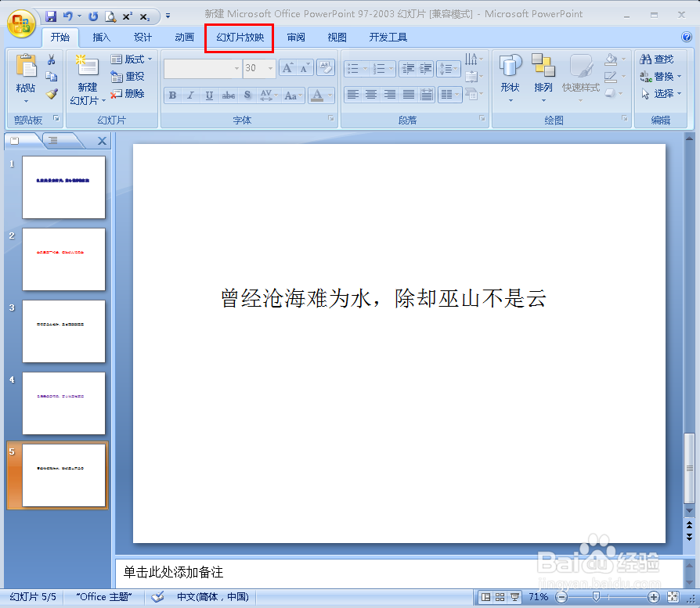Align text to the left
This screenshot has height=608, width=700.
[x=352, y=95]
